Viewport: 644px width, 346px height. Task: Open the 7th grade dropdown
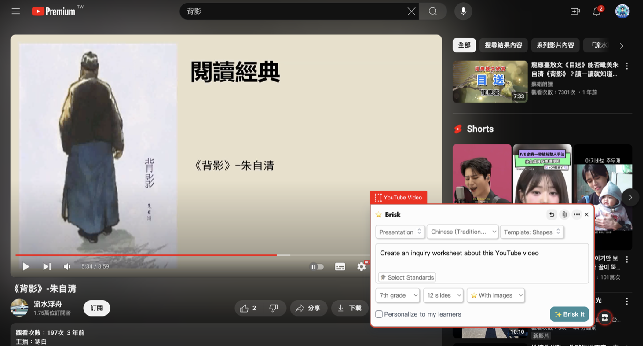[x=398, y=295]
